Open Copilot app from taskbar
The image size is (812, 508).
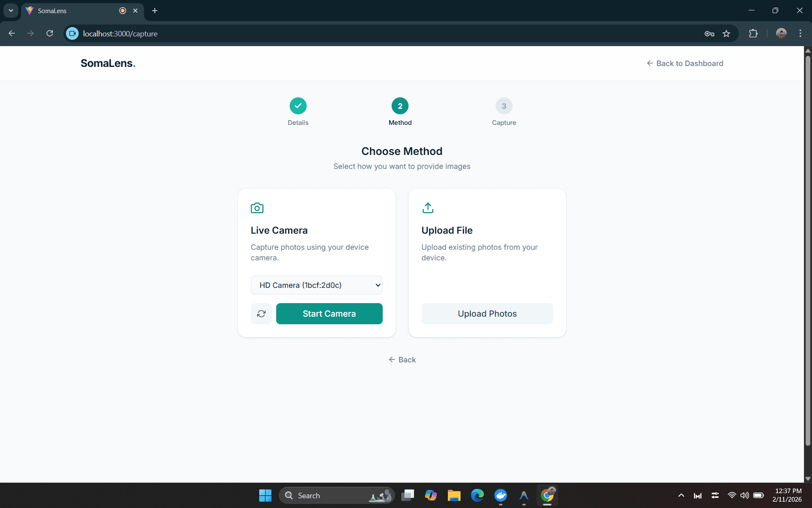431,495
